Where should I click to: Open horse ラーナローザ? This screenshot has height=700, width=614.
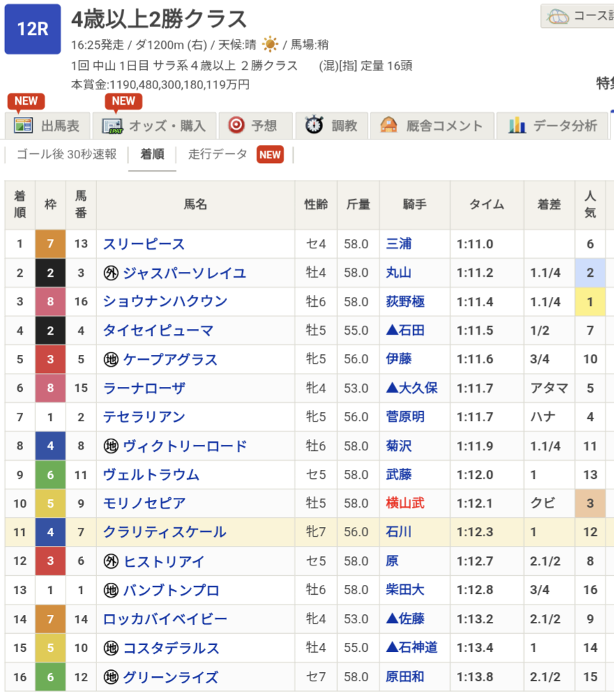pos(144,388)
